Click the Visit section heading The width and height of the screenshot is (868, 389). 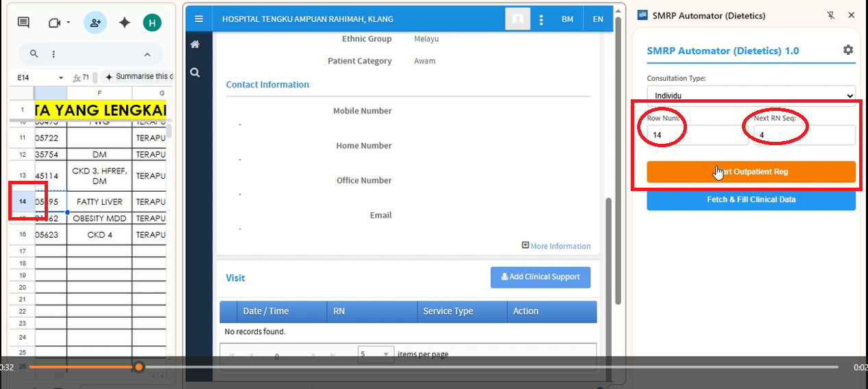(235, 278)
